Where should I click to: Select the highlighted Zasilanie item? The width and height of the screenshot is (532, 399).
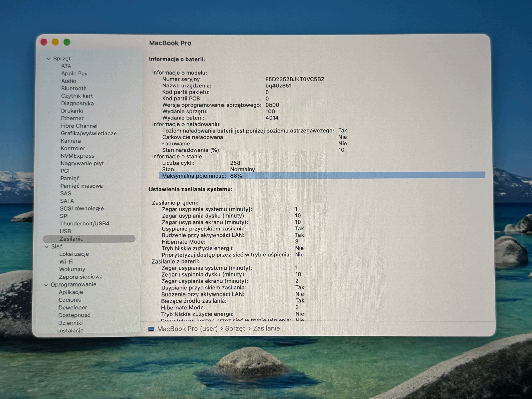click(89, 239)
